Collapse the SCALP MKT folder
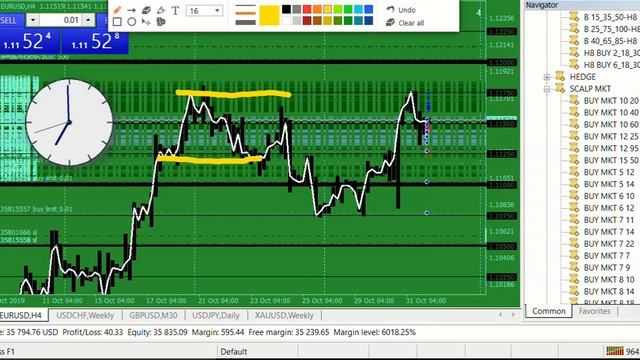The image size is (640, 360). pyautogui.click(x=547, y=89)
